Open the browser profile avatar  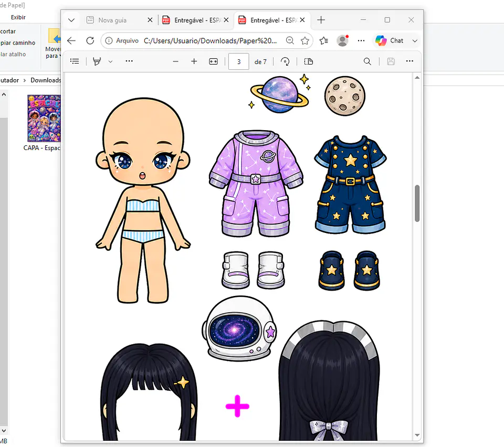click(342, 40)
